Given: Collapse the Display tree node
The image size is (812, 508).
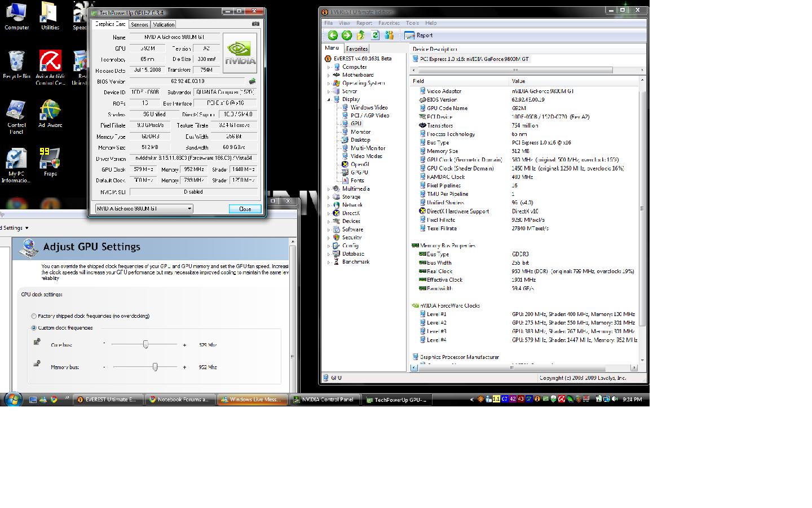Looking at the screenshot, I should [x=329, y=99].
